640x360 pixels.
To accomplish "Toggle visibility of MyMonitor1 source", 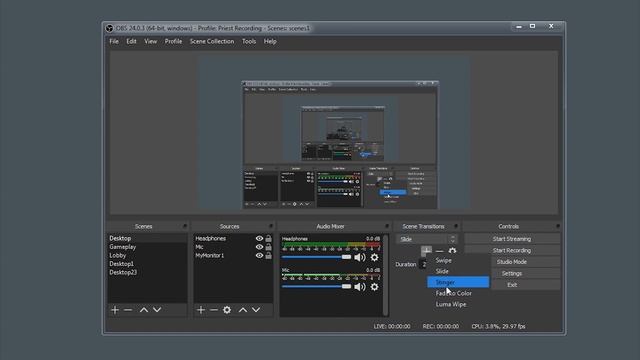I will (259, 256).
